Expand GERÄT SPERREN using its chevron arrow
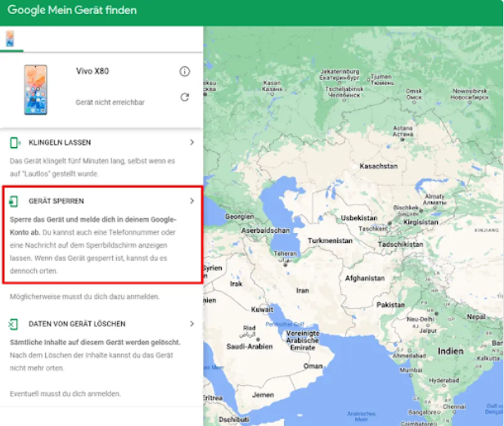The image size is (504, 426). pyautogui.click(x=191, y=200)
